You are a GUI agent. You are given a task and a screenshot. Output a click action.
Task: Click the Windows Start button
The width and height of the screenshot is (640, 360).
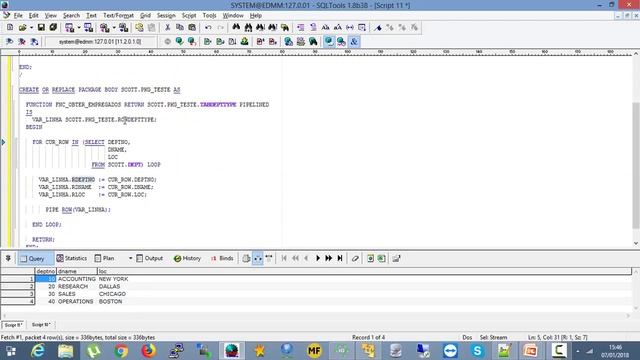11,351
